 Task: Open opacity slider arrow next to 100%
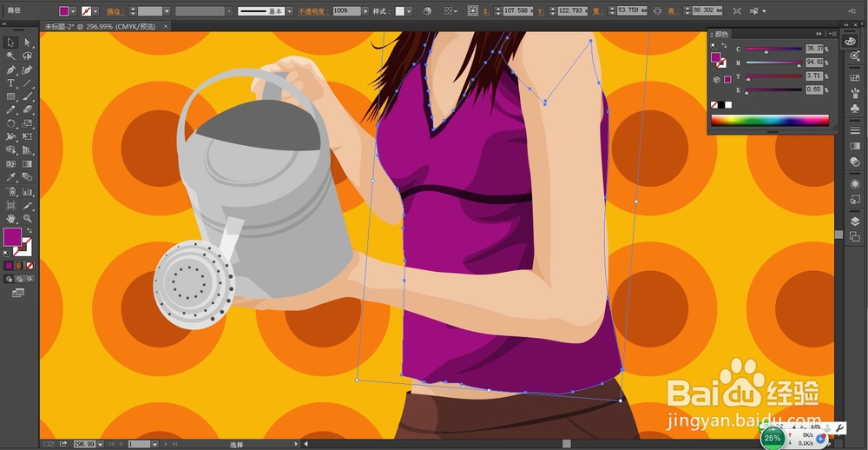pos(365,11)
